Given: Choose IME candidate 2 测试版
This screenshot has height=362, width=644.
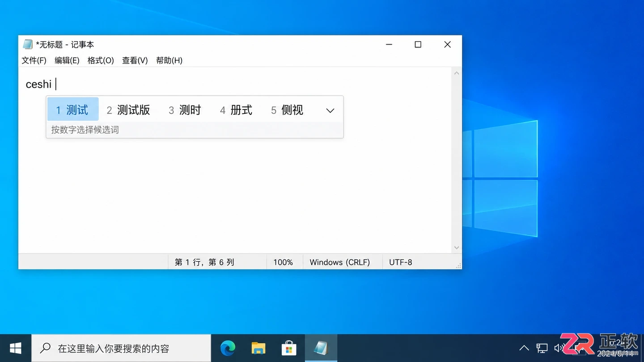Looking at the screenshot, I should (128, 110).
